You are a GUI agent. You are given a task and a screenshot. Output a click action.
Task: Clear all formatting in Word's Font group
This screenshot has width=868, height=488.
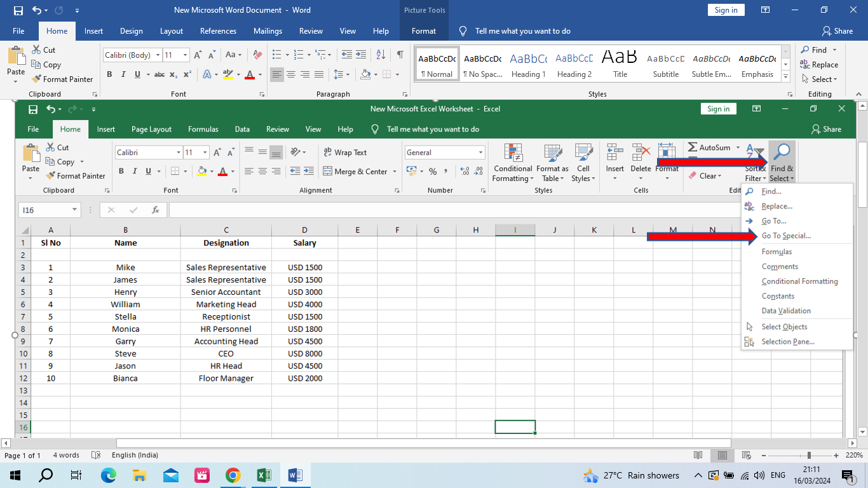[257, 55]
